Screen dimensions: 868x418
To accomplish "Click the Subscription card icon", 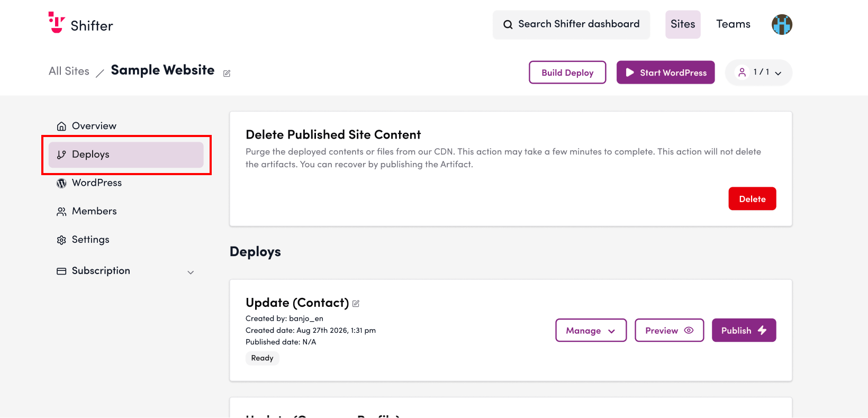I will coord(61,271).
